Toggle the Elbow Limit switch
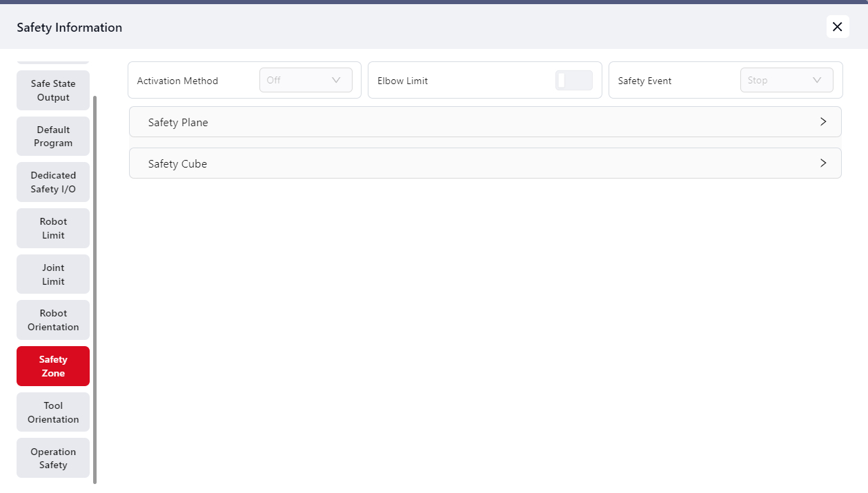The height and width of the screenshot is (493, 868). click(x=573, y=81)
